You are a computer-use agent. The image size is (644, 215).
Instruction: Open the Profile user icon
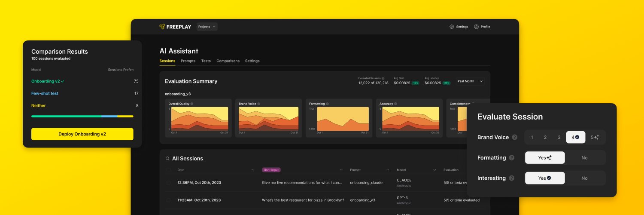coord(476,27)
